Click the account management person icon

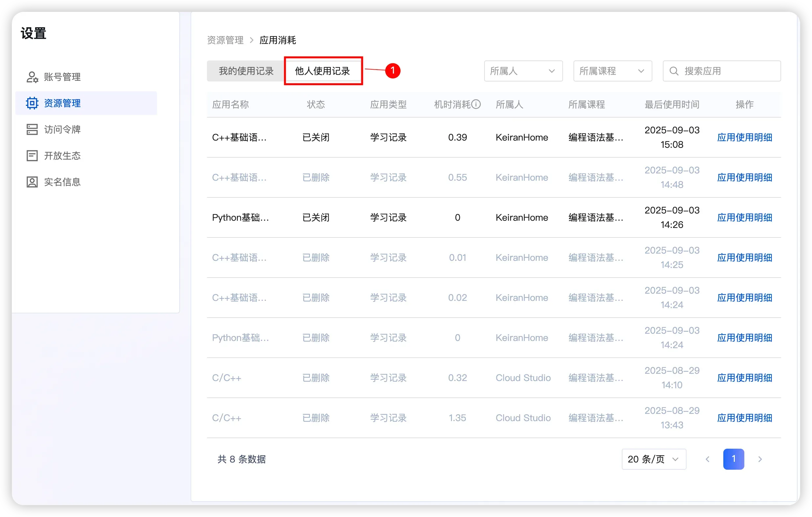pos(32,77)
